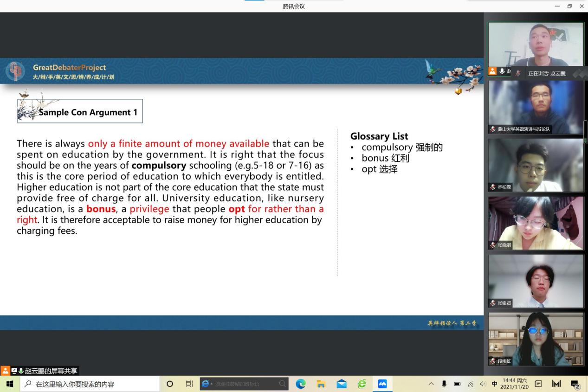Image resolution: width=588 pixels, height=392 pixels.
Task: Open the network connections flyout
Action: (471, 384)
